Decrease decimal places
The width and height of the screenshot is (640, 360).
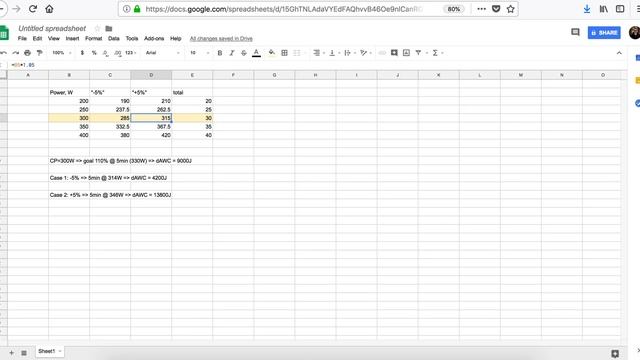[x=105, y=53]
